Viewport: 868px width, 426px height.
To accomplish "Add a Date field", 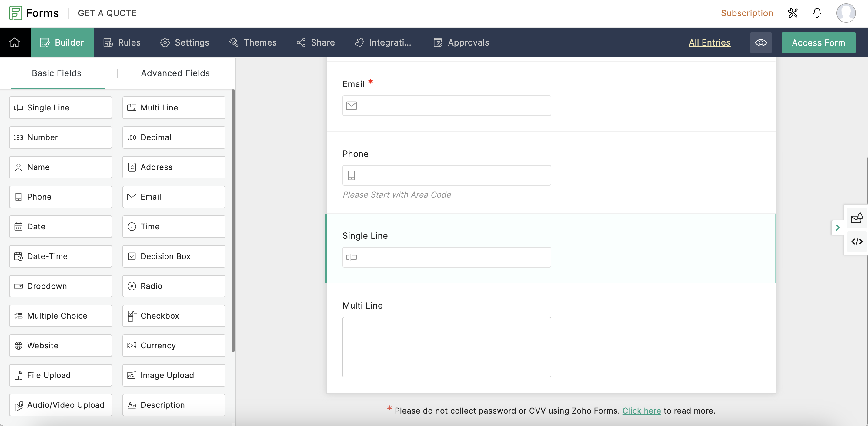I will [x=60, y=227].
